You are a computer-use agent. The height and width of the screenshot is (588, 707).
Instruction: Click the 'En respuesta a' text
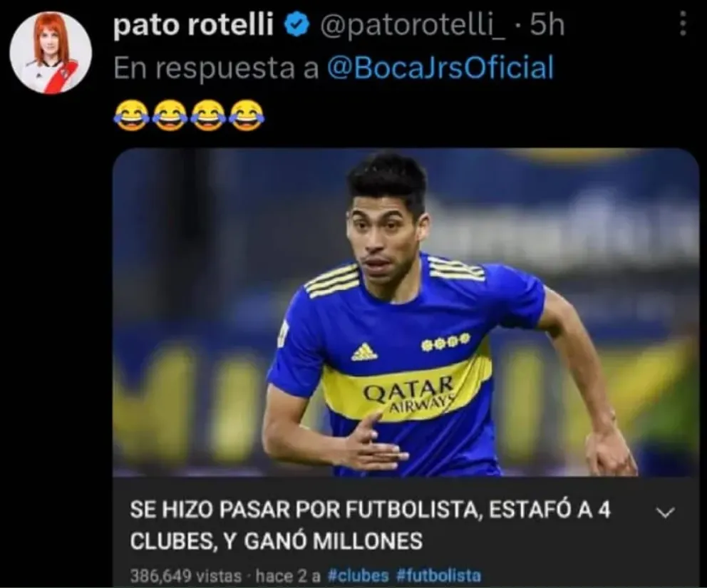coord(217,68)
